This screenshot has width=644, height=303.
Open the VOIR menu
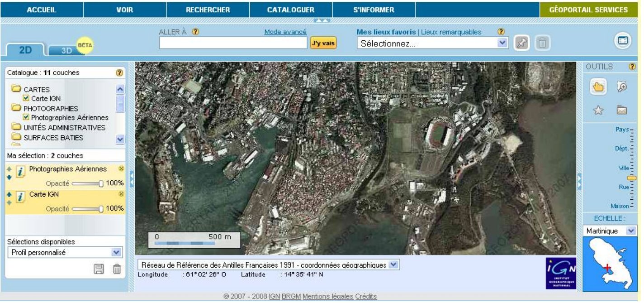click(x=125, y=10)
